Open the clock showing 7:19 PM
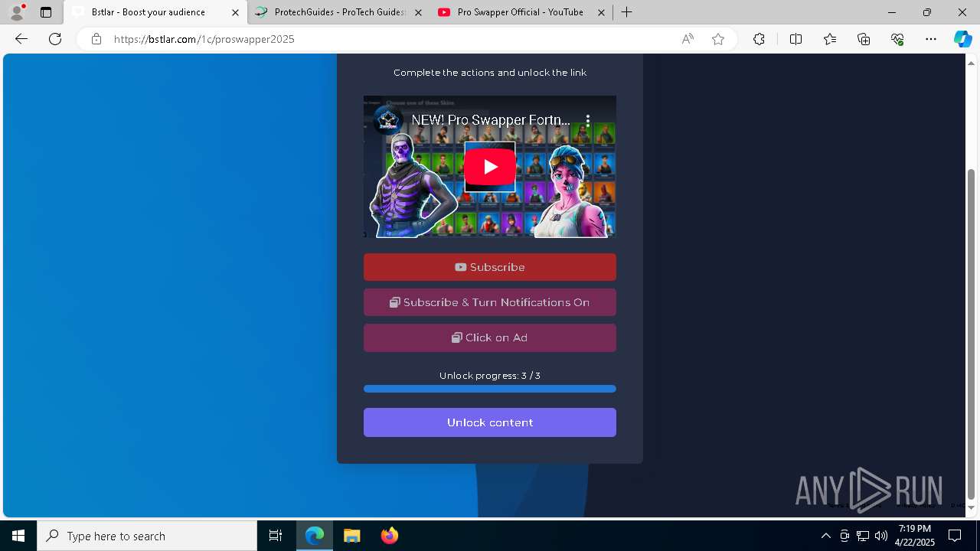 (x=915, y=536)
